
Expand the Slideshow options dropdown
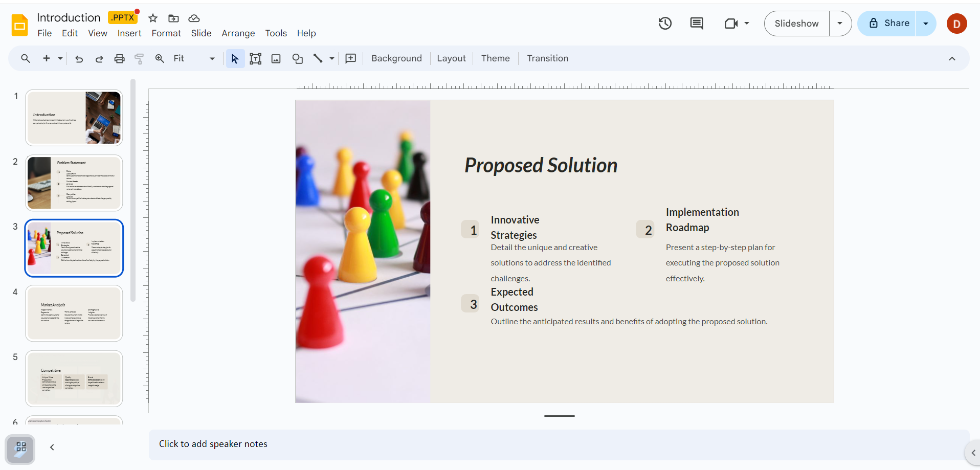tap(840, 24)
